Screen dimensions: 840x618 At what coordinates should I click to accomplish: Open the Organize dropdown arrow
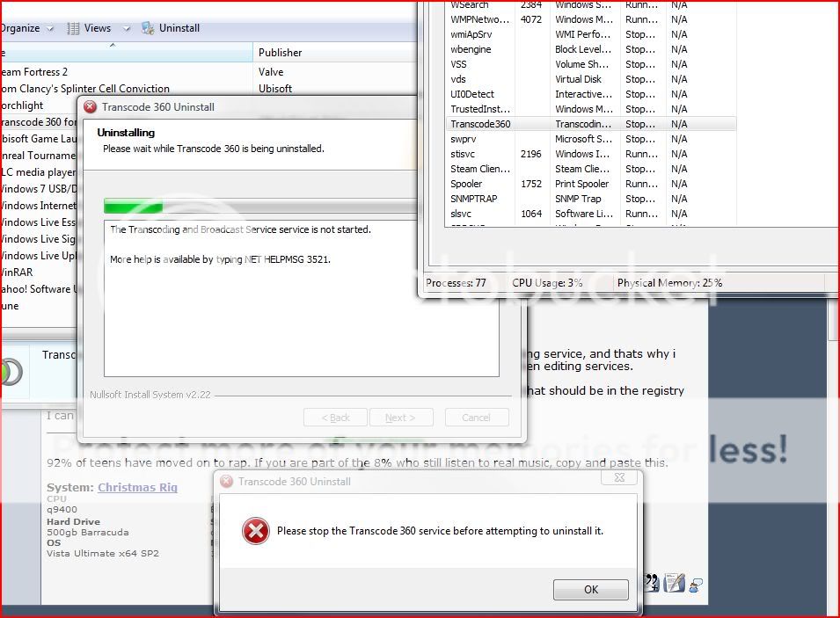[50, 29]
